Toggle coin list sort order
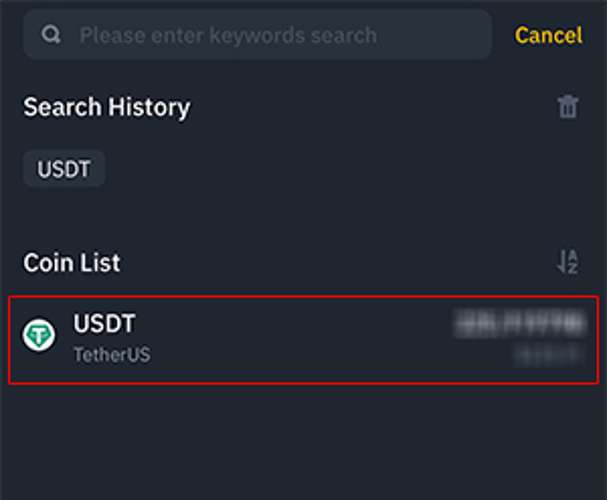The width and height of the screenshot is (607, 500). (x=567, y=263)
